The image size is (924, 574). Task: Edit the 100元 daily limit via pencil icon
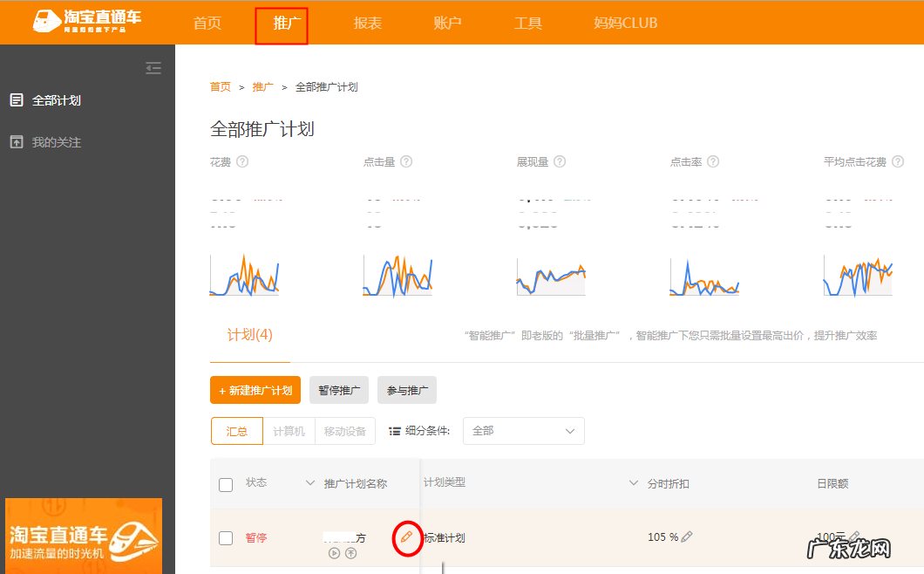(x=853, y=536)
